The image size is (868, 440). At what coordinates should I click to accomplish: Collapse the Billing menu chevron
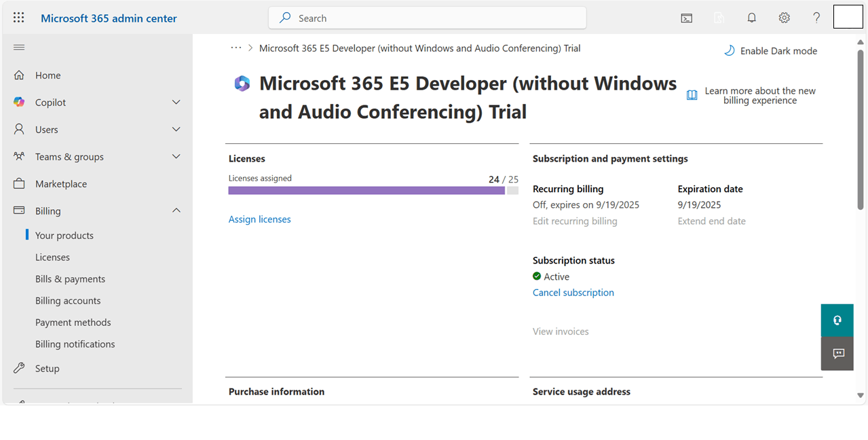coord(176,211)
